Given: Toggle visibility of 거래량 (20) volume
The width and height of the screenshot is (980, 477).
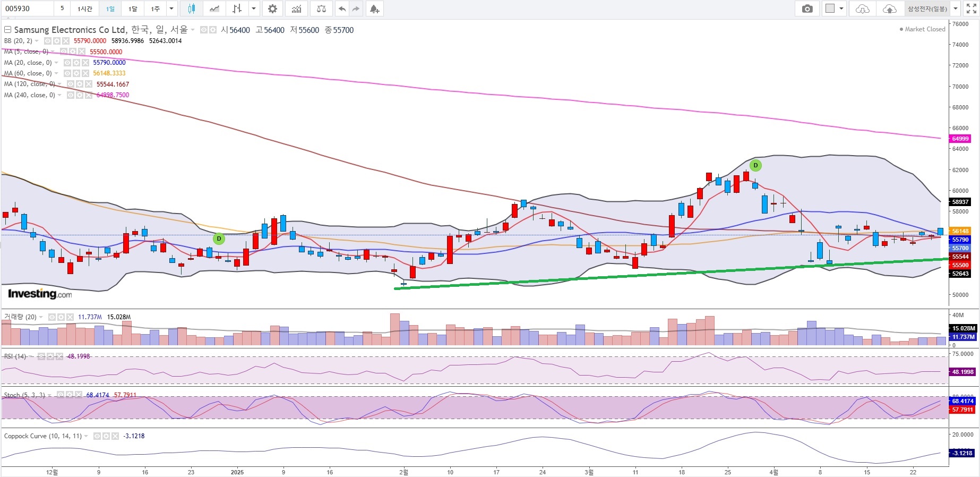Looking at the screenshot, I should pyautogui.click(x=52, y=317).
